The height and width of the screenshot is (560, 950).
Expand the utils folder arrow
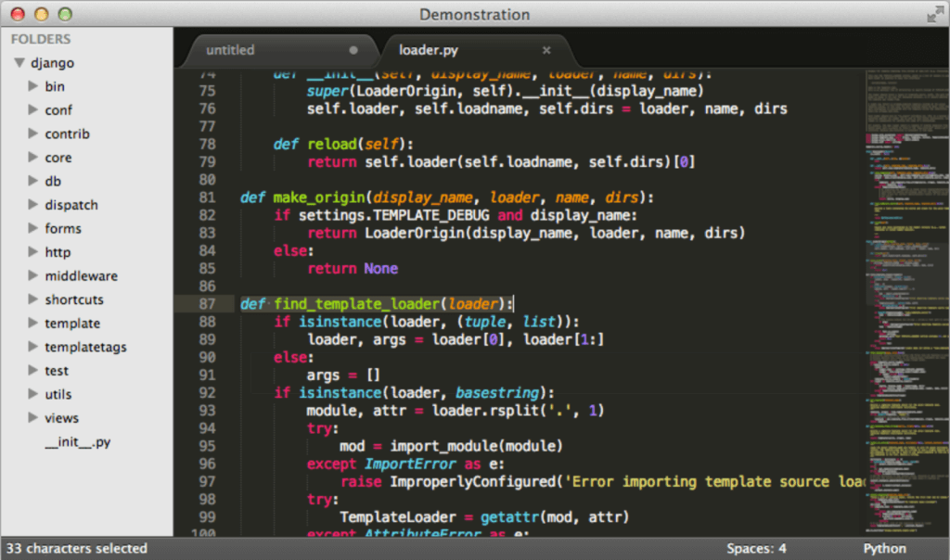coord(33,393)
